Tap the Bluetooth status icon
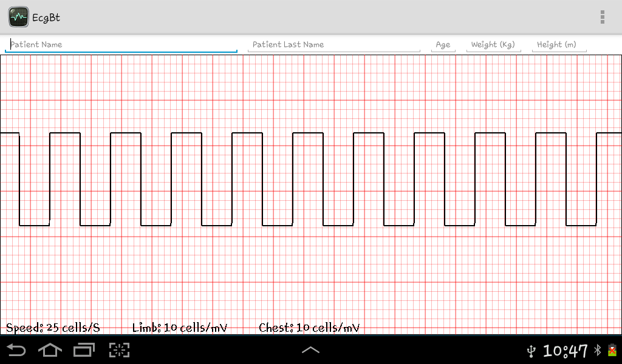The height and width of the screenshot is (364, 622). coord(597,351)
